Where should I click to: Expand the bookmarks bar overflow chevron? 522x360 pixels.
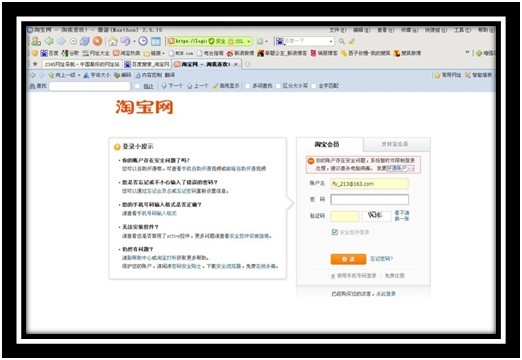point(467,52)
